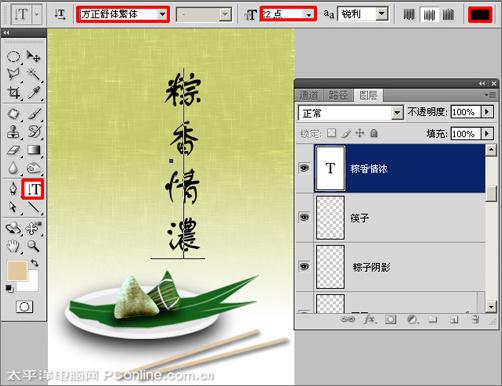Open the blend mode dropdown 正常
502x386 pixels.
click(x=397, y=113)
